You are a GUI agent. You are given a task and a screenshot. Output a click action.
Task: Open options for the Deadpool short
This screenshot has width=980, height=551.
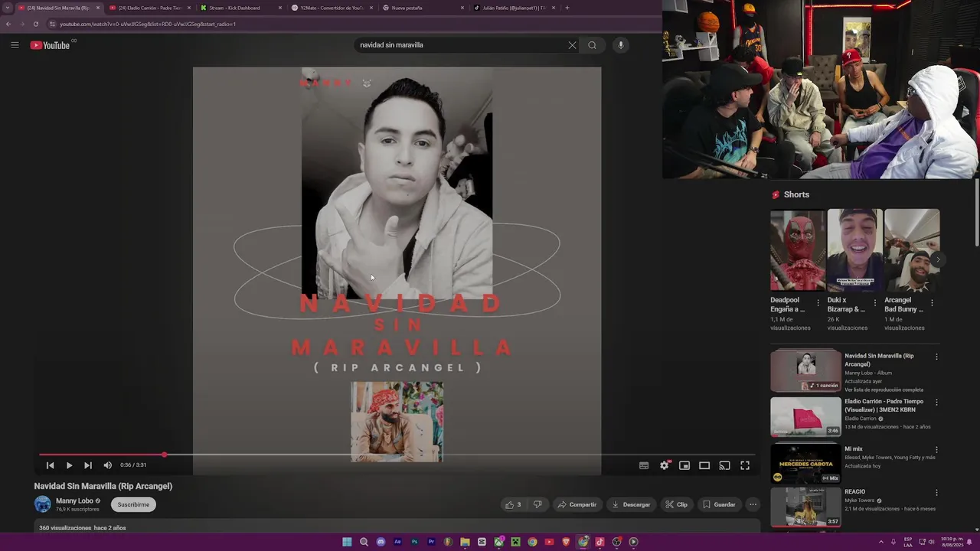(x=818, y=303)
